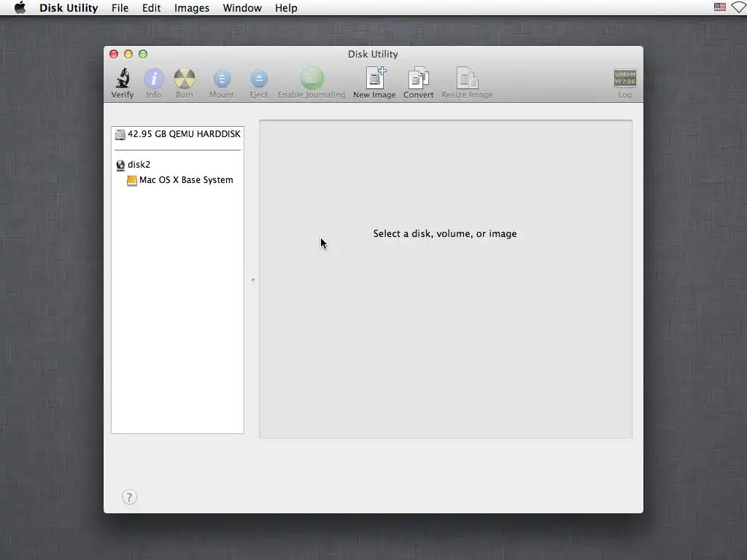Zoom the Disk Utility window
747x560 pixels.
[x=143, y=54]
